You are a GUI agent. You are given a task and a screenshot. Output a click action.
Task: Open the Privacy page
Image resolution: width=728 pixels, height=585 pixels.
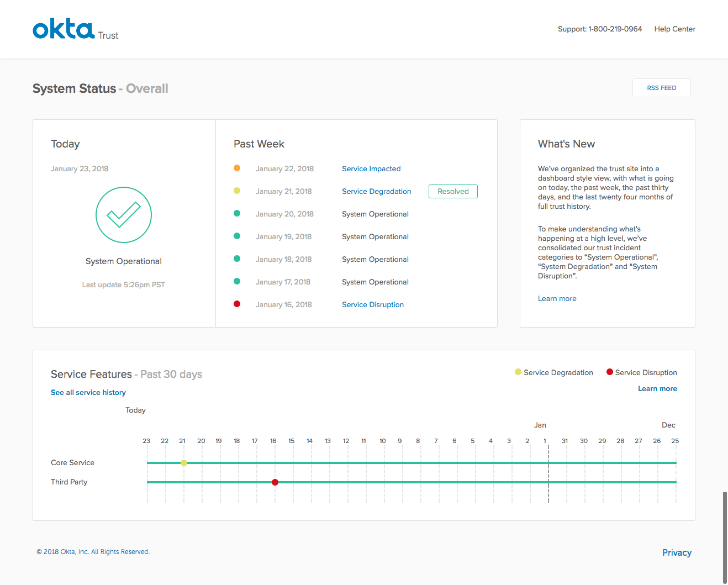[x=677, y=552]
